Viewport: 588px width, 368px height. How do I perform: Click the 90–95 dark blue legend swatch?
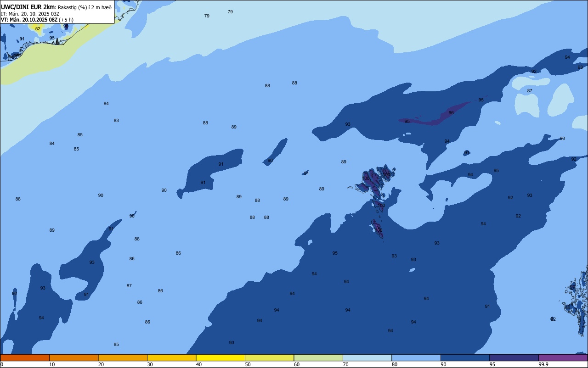pos(465,357)
